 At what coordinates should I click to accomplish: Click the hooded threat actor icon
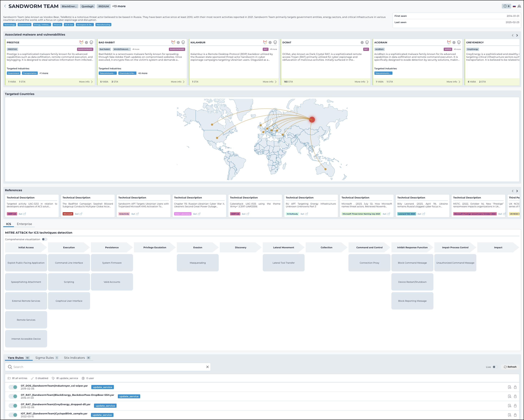pos(519,6)
